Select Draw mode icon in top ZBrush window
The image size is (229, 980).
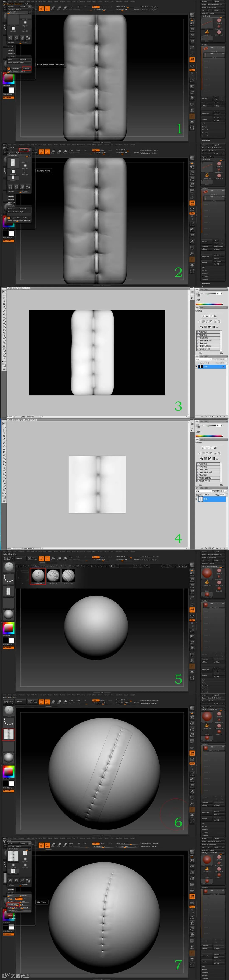point(47,8)
